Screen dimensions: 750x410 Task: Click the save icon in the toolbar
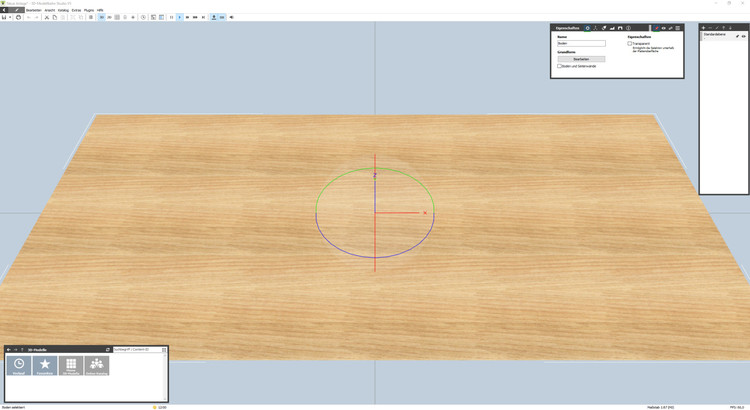pos(5,17)
